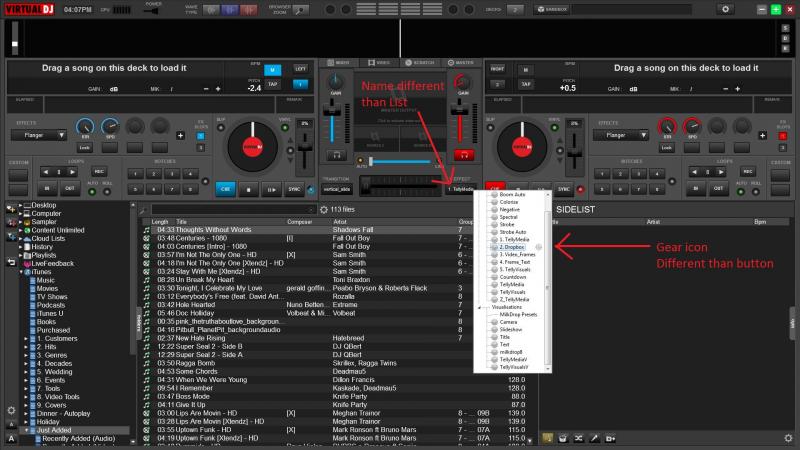This screenshot has width=800, height=450.
Task: Click the sidelist shuffle icon
Action: (579, 438)
